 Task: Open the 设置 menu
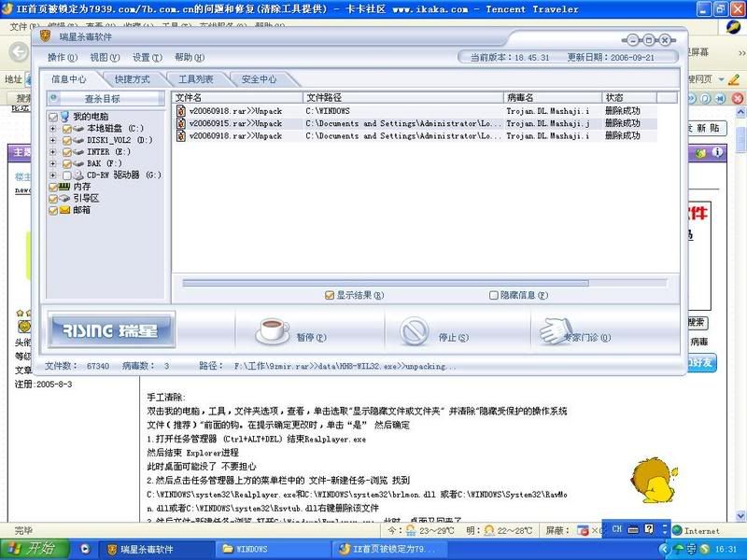click(x=141, y=58)
